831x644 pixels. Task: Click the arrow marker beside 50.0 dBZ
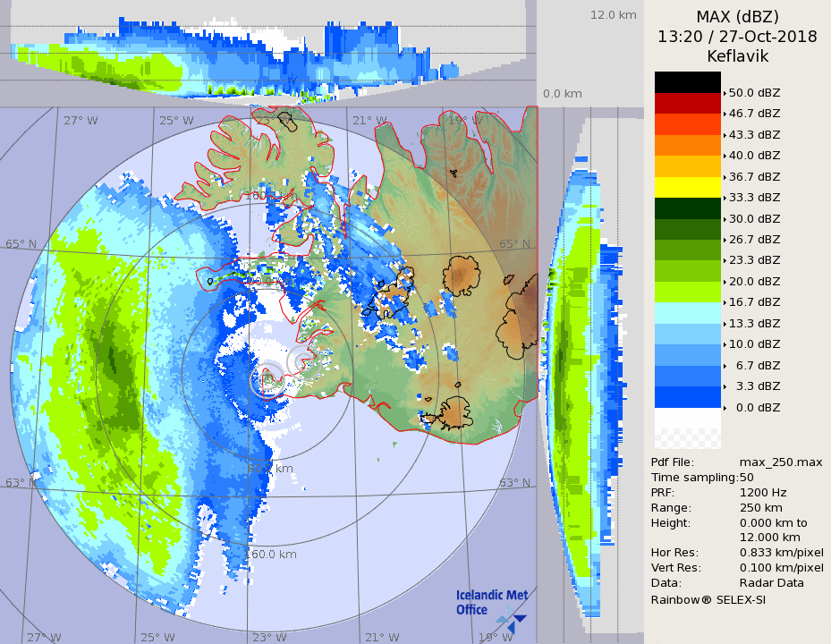point(725,93)
